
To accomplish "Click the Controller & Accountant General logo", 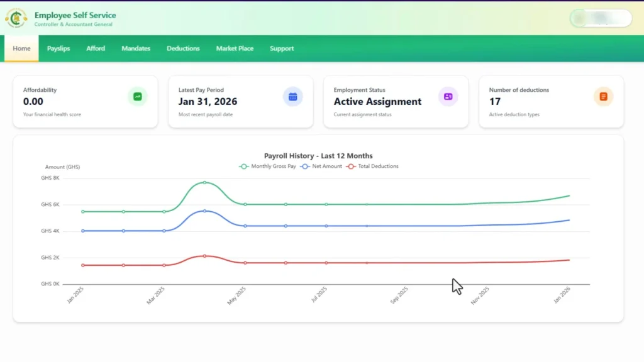I will point(16,18).
